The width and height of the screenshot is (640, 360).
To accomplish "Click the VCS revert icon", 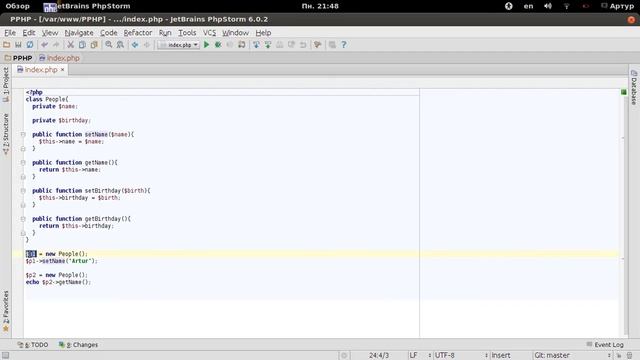I will (x=303, y=45).
